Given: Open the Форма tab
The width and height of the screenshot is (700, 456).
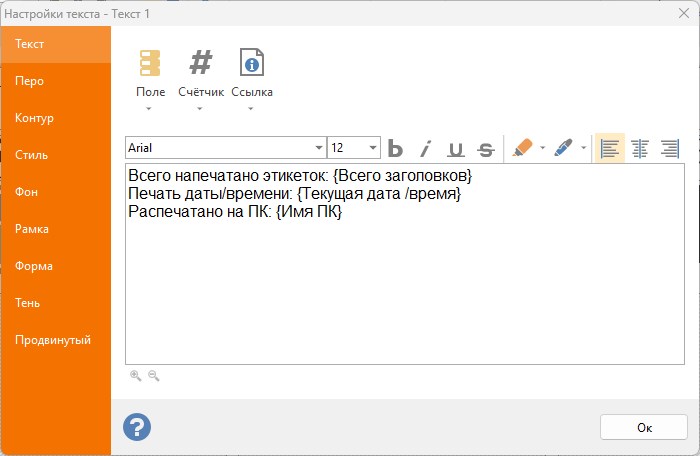Looking at the screenshot, I should (55, 266).
